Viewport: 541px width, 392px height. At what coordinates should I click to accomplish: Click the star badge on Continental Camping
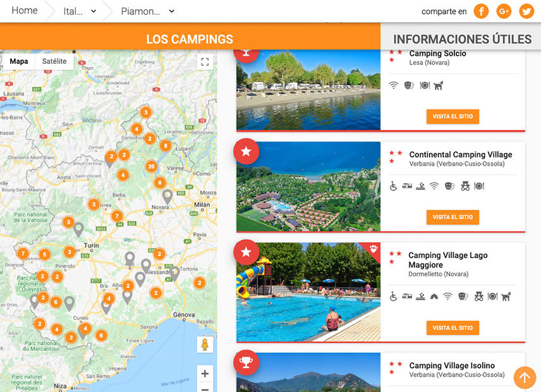(x=246, y=151)
